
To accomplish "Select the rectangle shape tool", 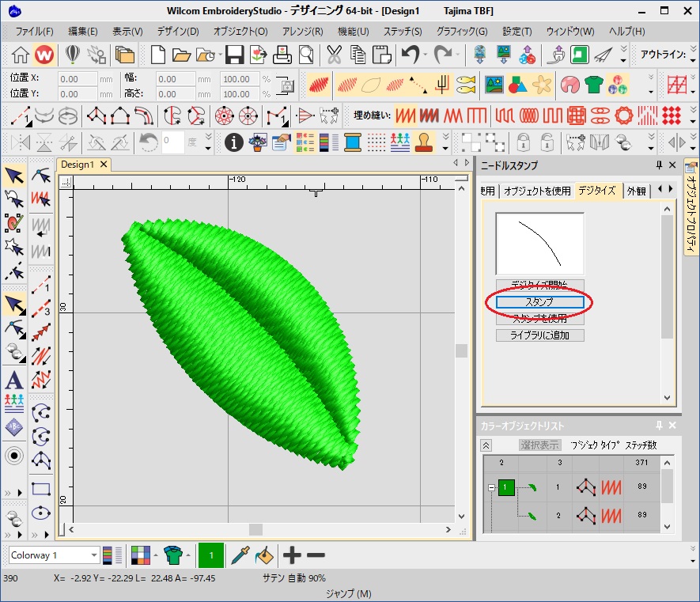I will pos(41,488).
